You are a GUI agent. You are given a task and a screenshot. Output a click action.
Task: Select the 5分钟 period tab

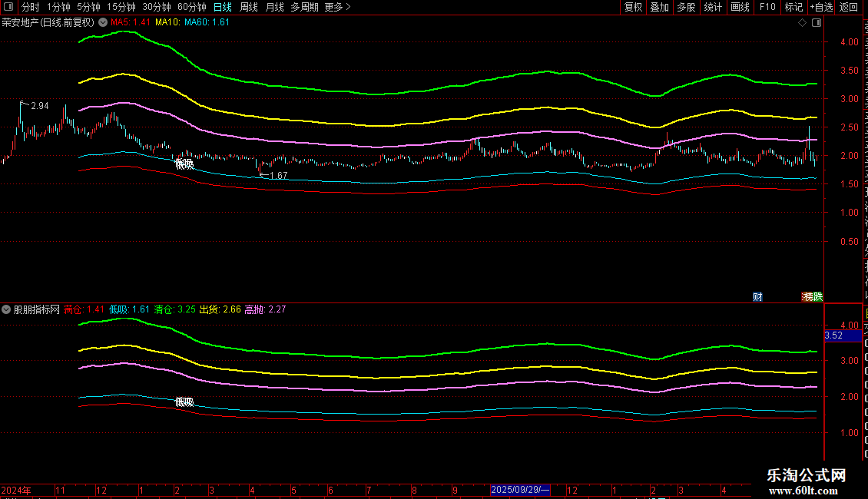[x=88, y=7]
